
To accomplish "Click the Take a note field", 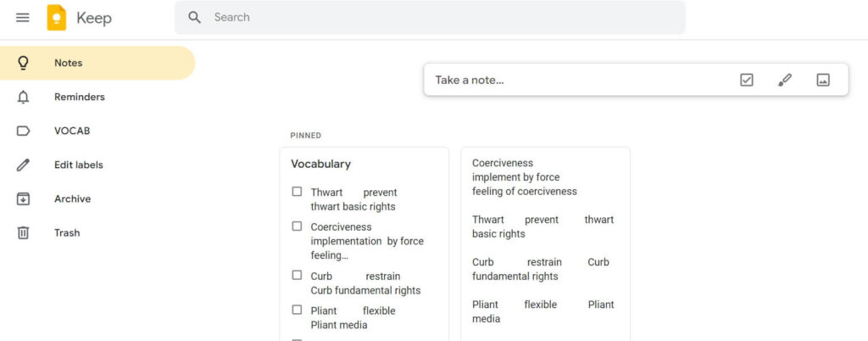I will click(x=576, y=80).
